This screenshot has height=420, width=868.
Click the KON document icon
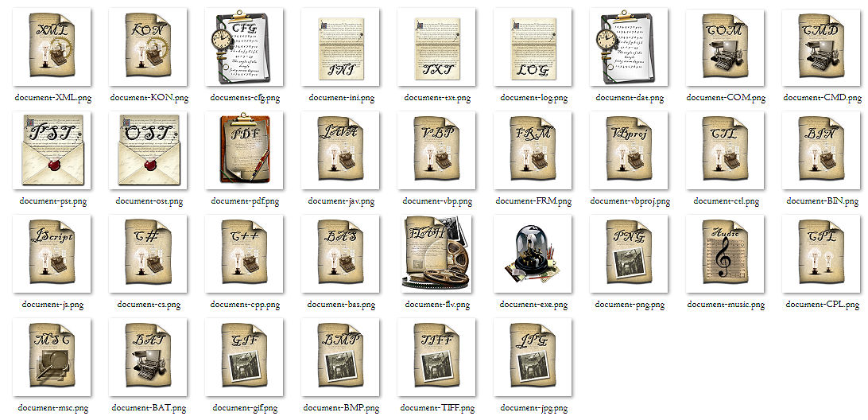pos(148,47)
